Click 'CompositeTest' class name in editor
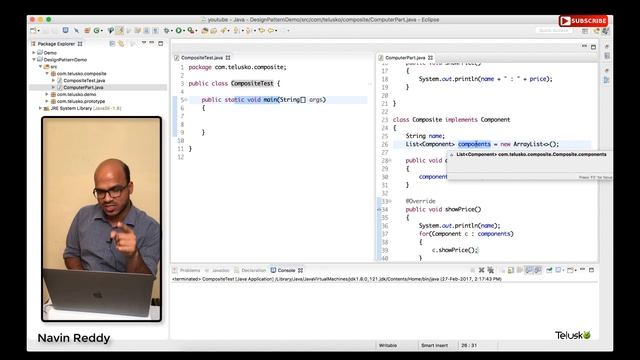 pos(252,83)
